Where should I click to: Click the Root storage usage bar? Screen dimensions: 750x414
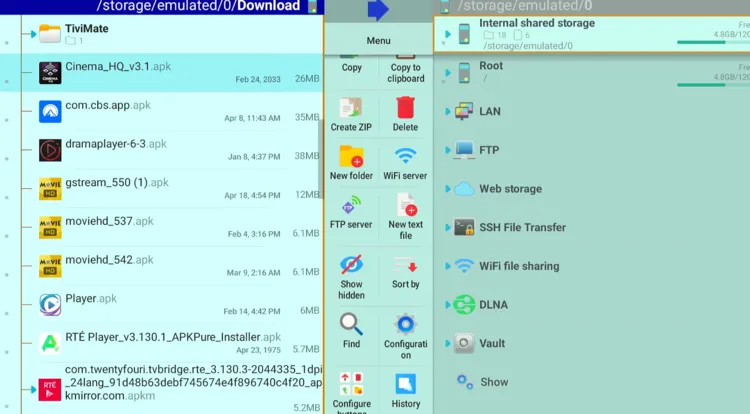tap(713, 85)
